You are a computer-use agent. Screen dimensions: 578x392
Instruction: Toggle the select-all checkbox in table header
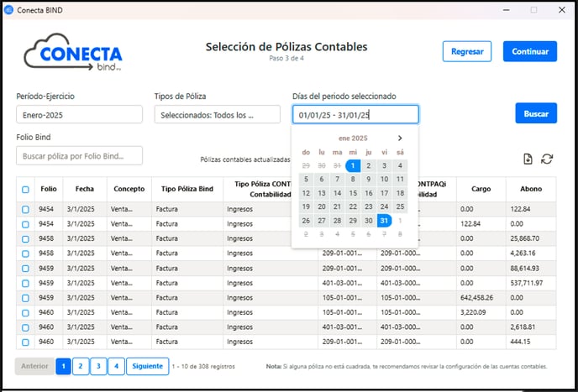point(25,190)
